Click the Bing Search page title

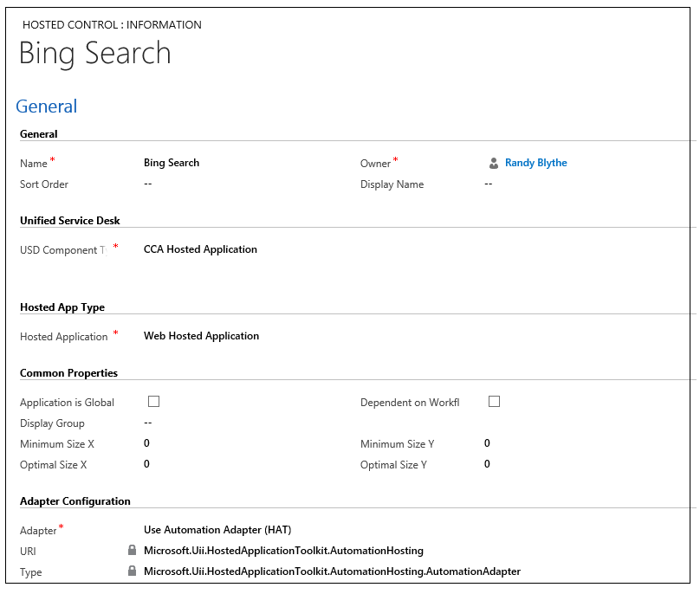(x=94, y=54)
